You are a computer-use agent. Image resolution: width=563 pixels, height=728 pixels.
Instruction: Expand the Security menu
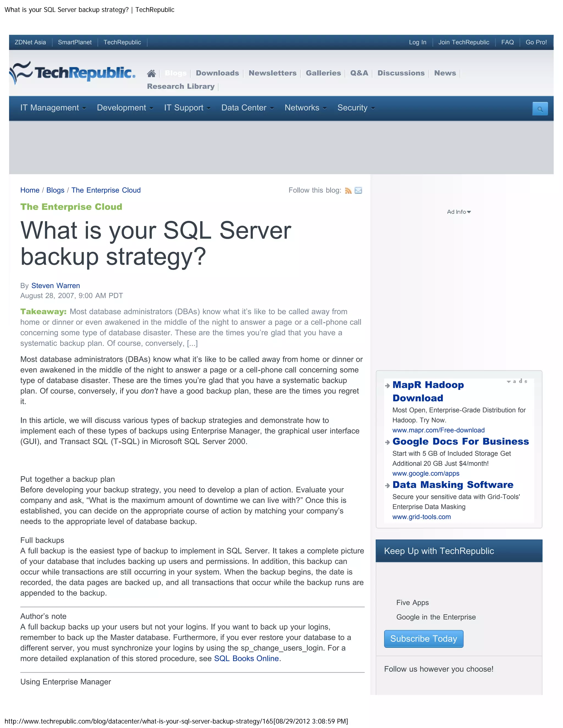tap(356, 108)
